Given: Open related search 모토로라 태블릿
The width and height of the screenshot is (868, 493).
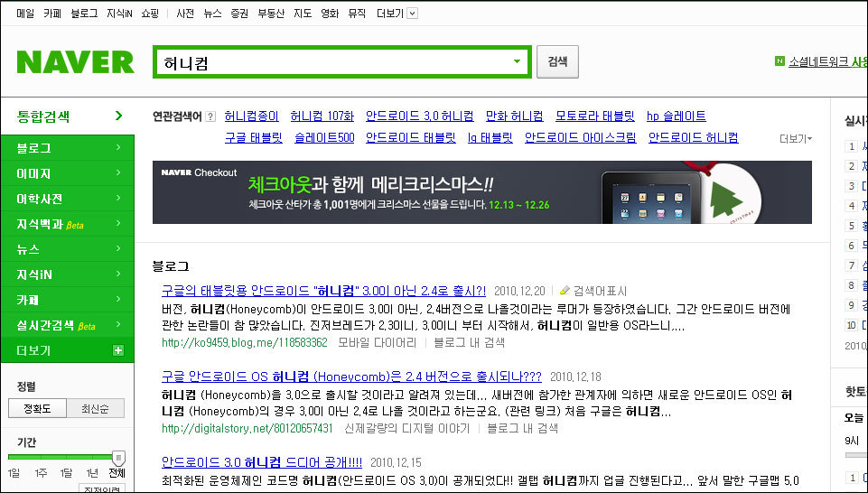Looking at the screenshot, I should [x=595, y=116].
